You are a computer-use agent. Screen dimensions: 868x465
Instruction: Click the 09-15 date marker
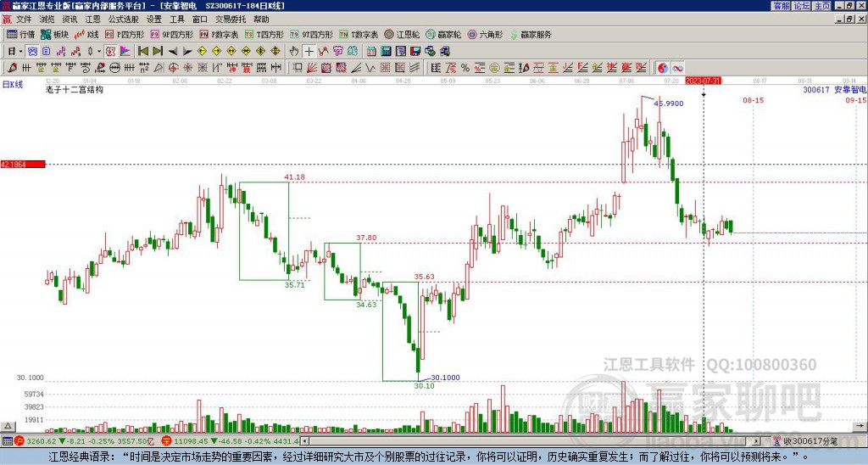856,100
